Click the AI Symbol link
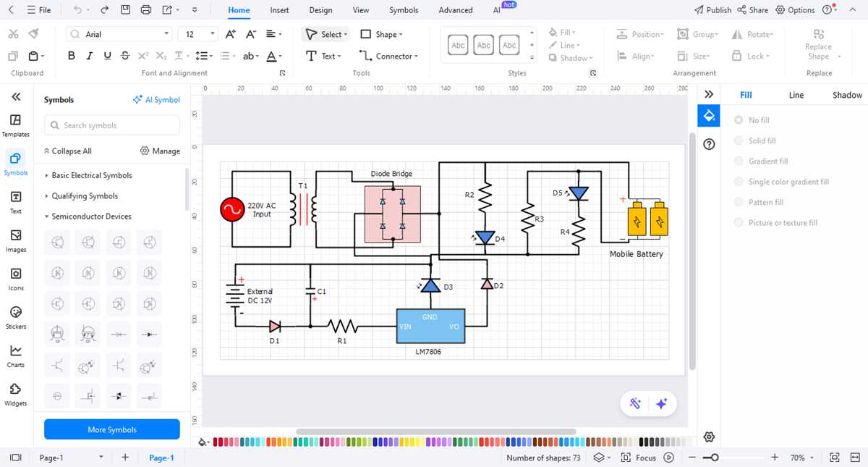Screen dimensions: 868x467 click(x=156, y=100)
